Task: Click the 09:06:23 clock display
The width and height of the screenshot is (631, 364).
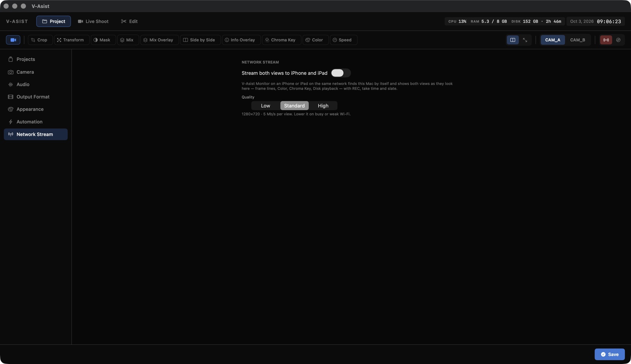Action: click(609, 21)
